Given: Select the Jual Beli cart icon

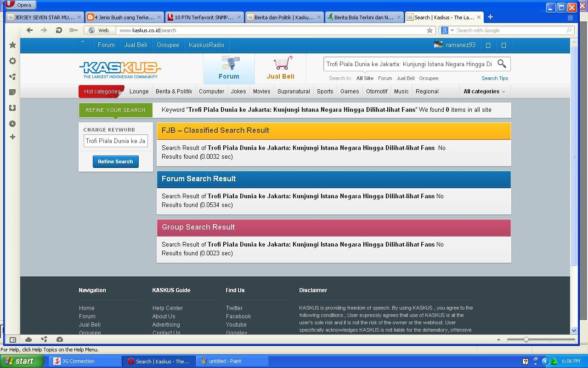Looking at the screenshot, I should 281,68.
